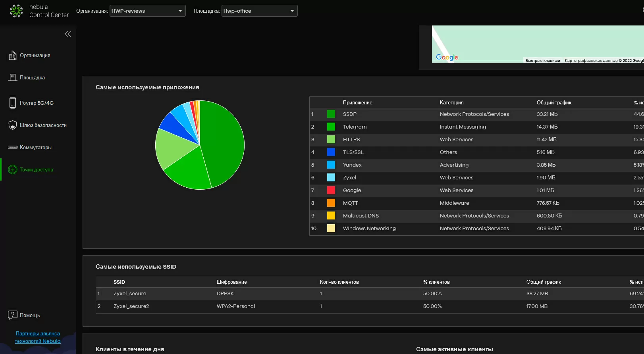
Task: Click the Middleware category cell
Action: point(454,203)
